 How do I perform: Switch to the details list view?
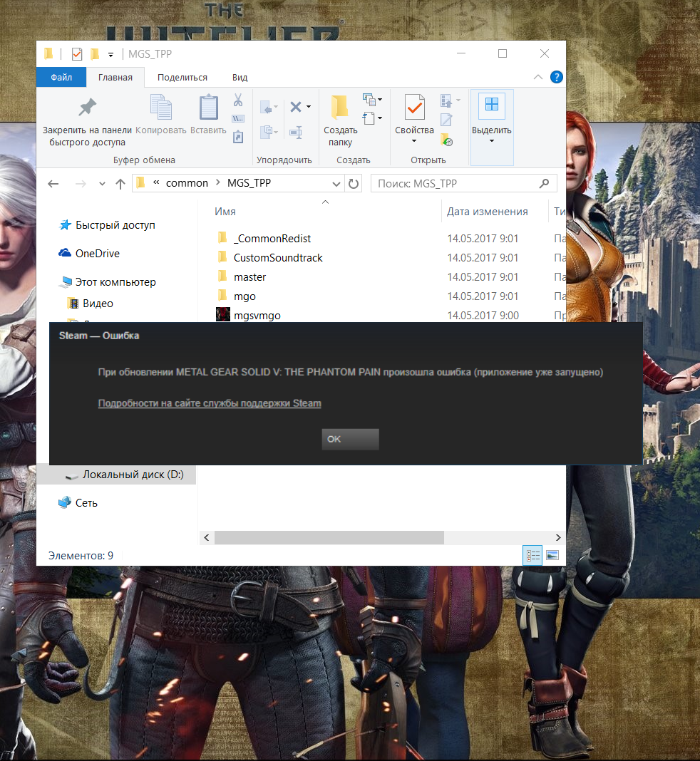coord(533,555)
